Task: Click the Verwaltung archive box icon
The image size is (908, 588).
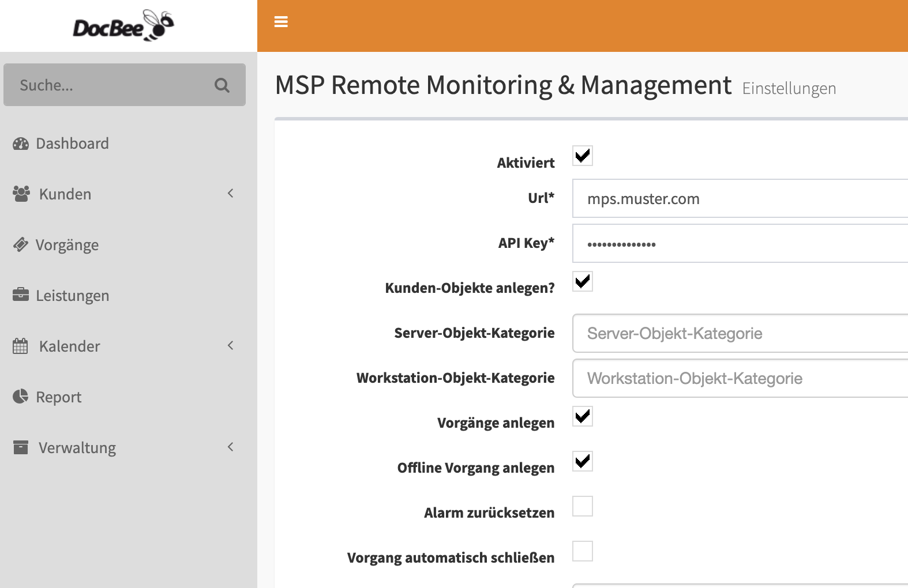Action: click(21, 447)
